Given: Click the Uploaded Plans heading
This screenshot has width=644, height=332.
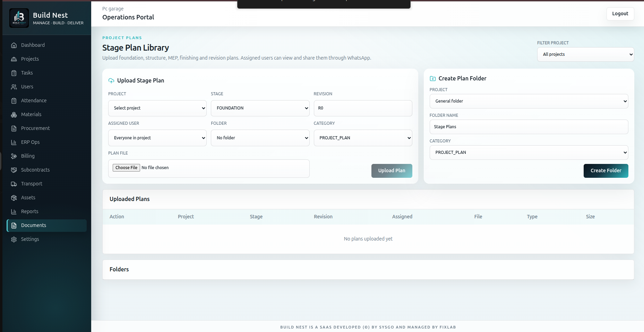Looking at the screenshot, I should 129,199.
